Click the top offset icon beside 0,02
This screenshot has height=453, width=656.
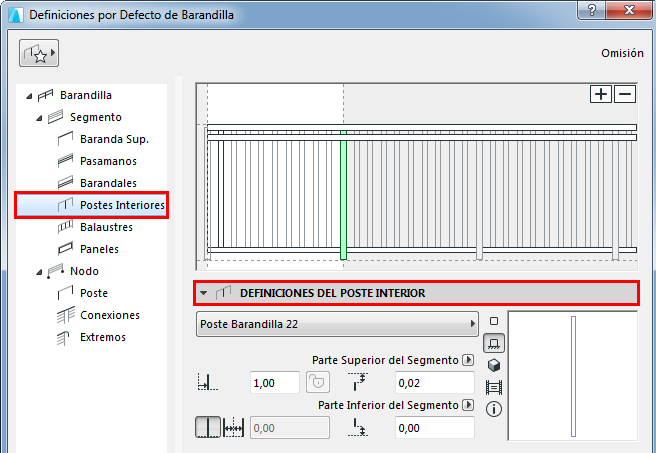coord(357,382)
